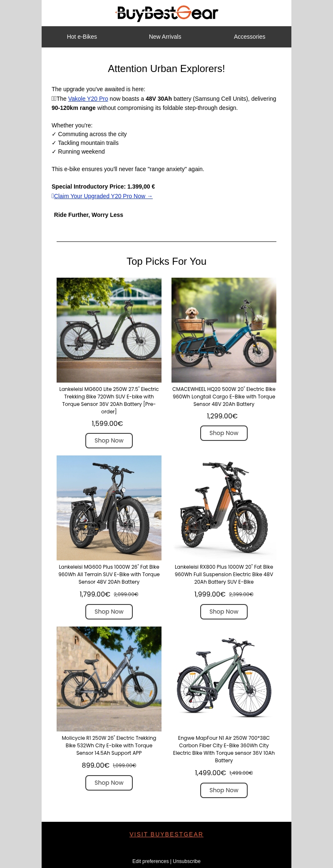Viewport: 333px width, 868px height.
Task: Click Shop Now for Engwe MapFour
Action: [224, 790]
